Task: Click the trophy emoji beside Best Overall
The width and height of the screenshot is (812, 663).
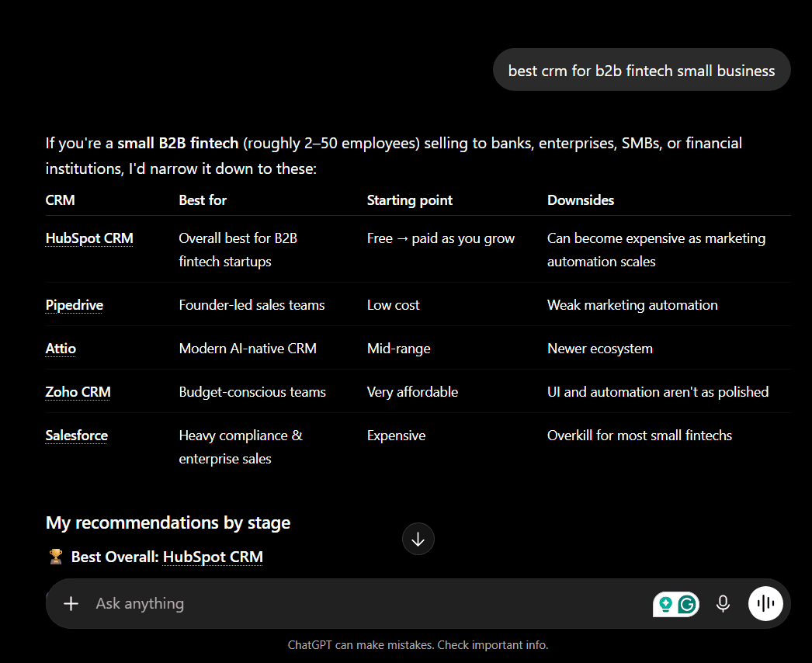Action: [56, 557]
